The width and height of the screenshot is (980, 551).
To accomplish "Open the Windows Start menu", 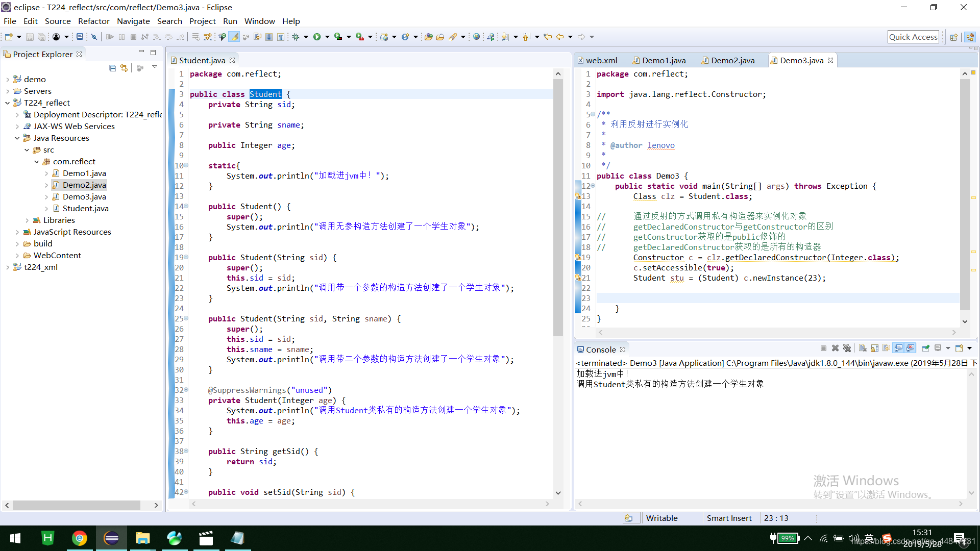I will pyautogui.click(x=15, y=538).
